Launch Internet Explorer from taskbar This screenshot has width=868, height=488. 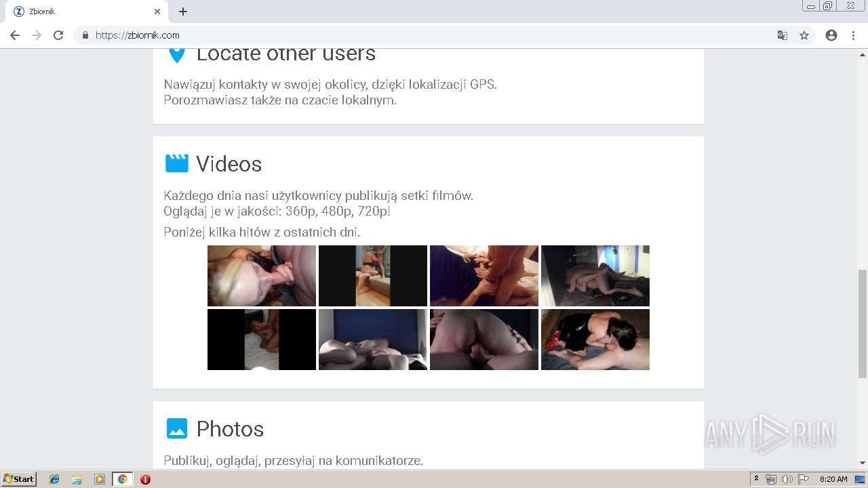pos(54,479)
